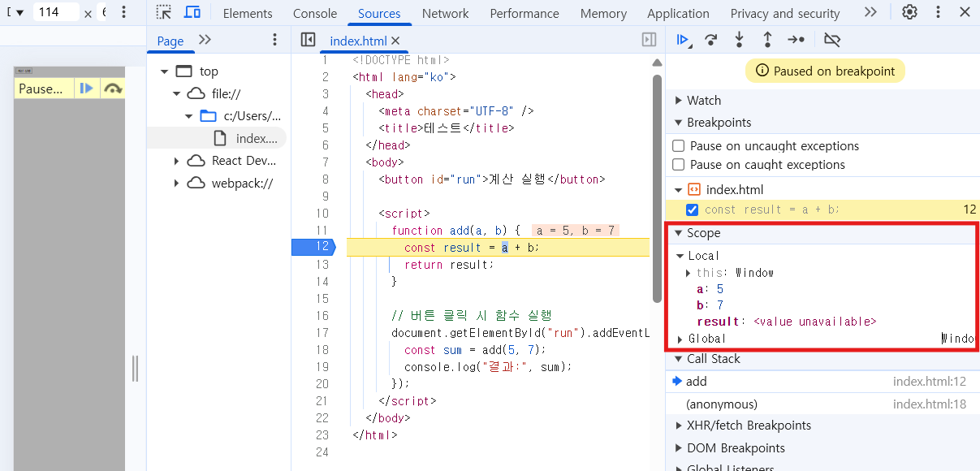Step over next function call

coord(711,39)
